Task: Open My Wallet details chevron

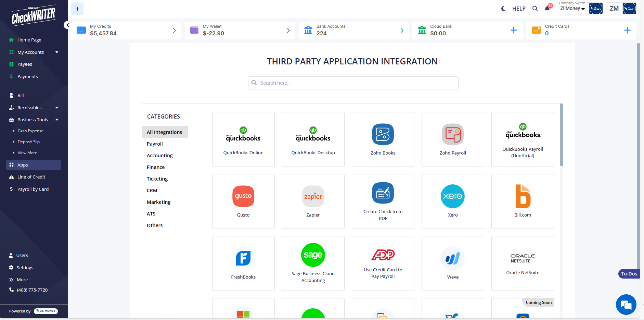Action: pyautogui.click(x=288, y=30)
